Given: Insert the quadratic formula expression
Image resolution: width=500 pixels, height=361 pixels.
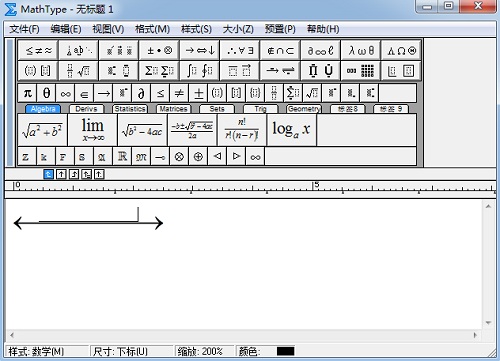Looking at the screenshot, I should (x=192, y=130).
